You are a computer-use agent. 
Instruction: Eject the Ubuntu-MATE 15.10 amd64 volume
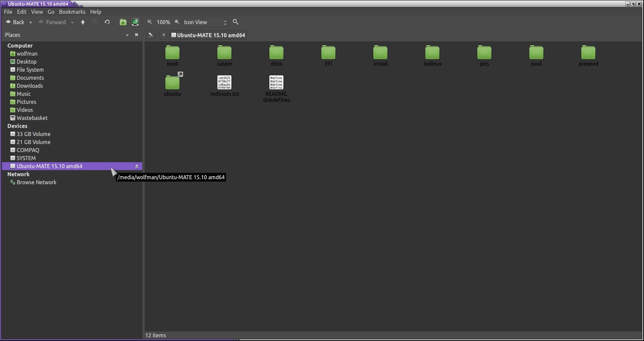point(137,166)
